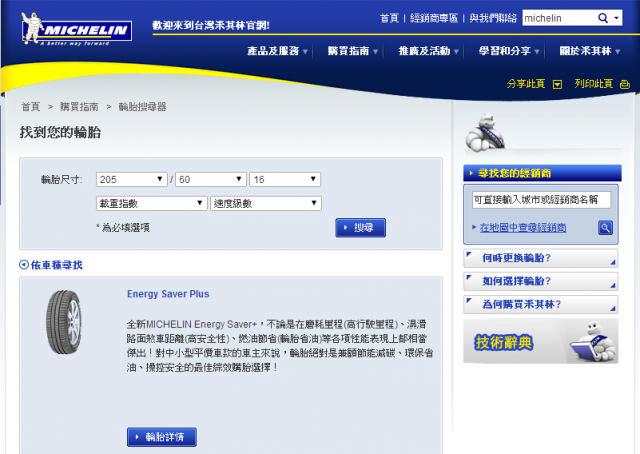
Task: Expand 如何選擇輪胎? panel
Action: pos(541,281)
